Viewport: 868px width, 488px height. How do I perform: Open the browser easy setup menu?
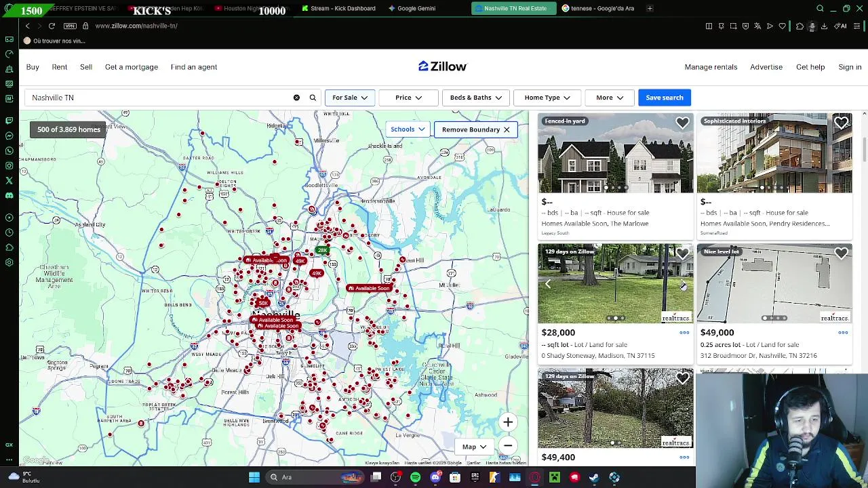(856, 26)
